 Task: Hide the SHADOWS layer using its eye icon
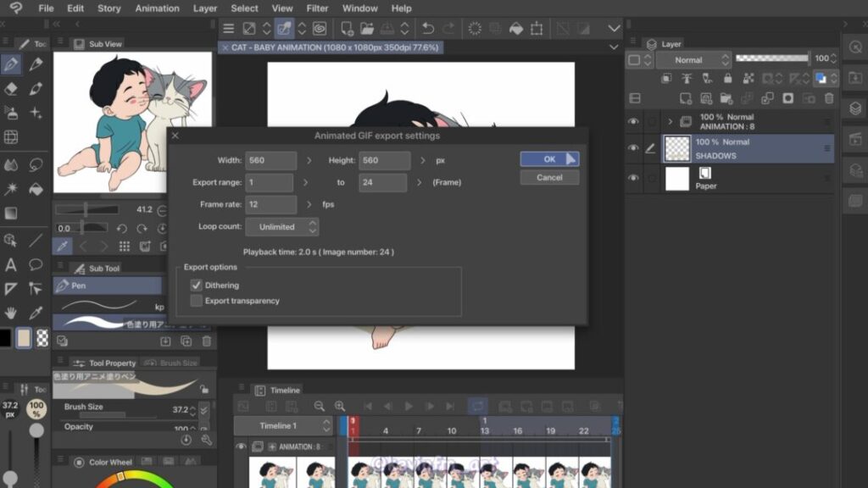[633, 148]
